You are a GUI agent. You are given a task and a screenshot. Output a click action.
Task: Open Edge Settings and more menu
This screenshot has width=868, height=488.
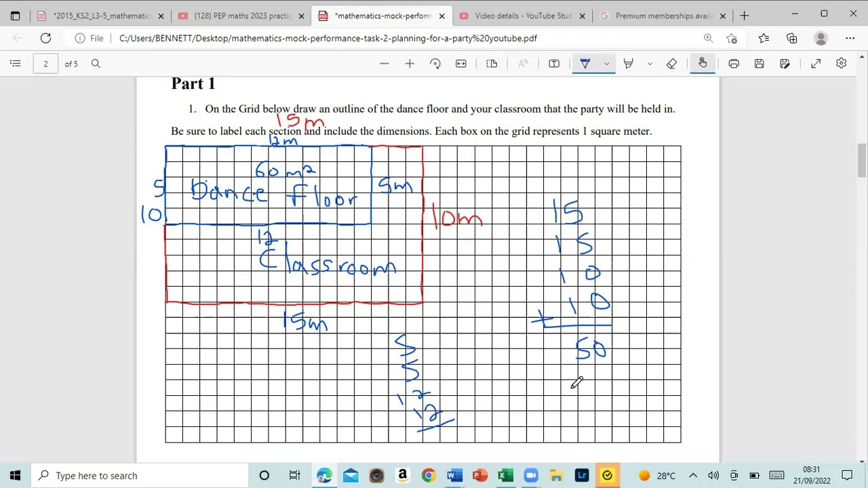click(850, 38)
